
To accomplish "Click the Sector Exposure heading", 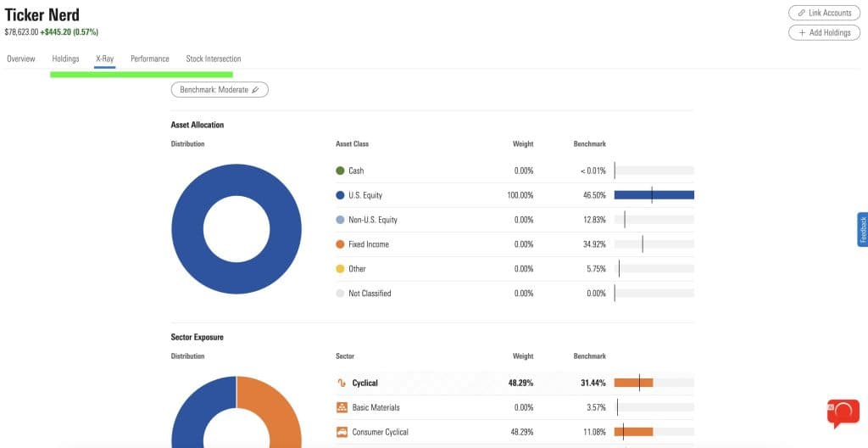I will [x=198, y=337].
